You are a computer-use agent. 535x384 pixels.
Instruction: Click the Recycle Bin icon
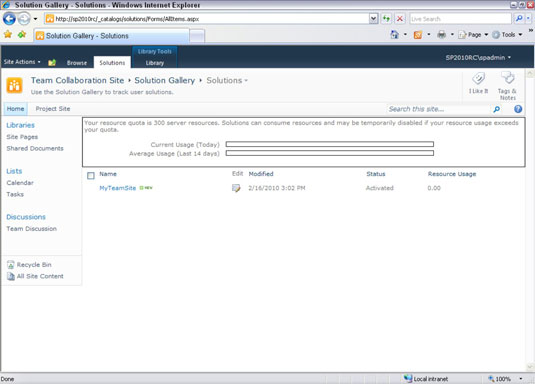pos(11,265)
